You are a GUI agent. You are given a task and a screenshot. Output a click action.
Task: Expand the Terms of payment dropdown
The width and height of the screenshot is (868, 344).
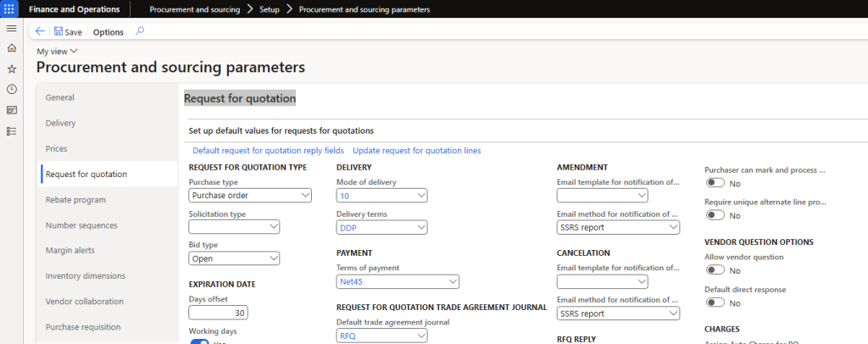point(398,281)
